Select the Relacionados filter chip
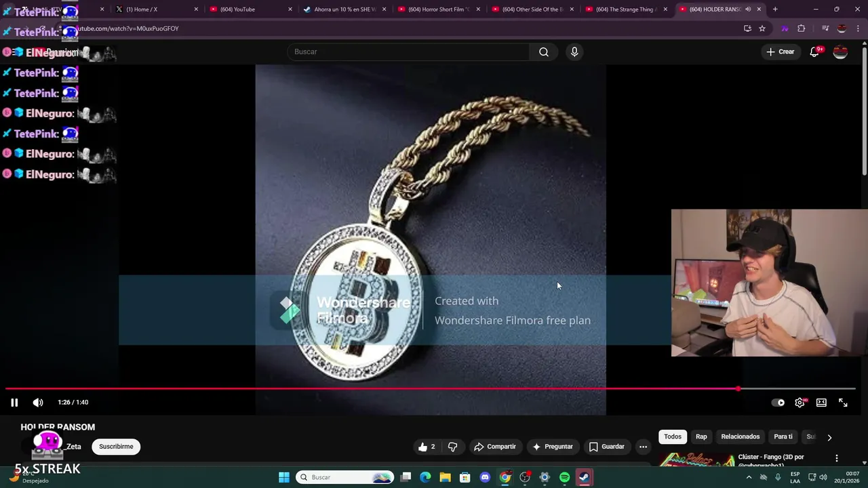 [x=741, y=437]
